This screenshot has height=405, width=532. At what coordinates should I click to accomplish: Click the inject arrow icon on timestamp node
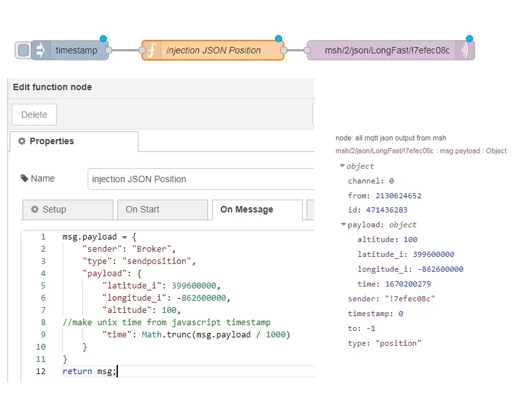click(40, 50)
